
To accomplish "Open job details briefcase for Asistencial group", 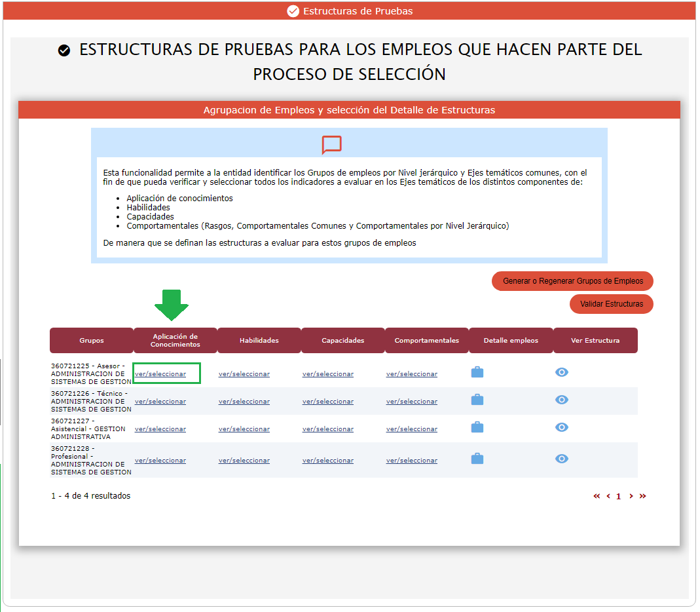I will tap(477, 427).
